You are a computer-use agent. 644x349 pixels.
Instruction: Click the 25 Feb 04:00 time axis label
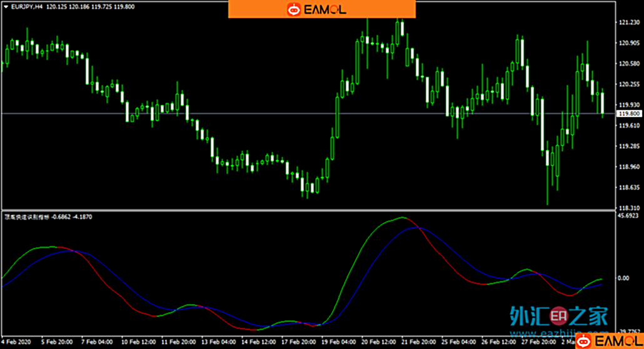click(456, 343)
